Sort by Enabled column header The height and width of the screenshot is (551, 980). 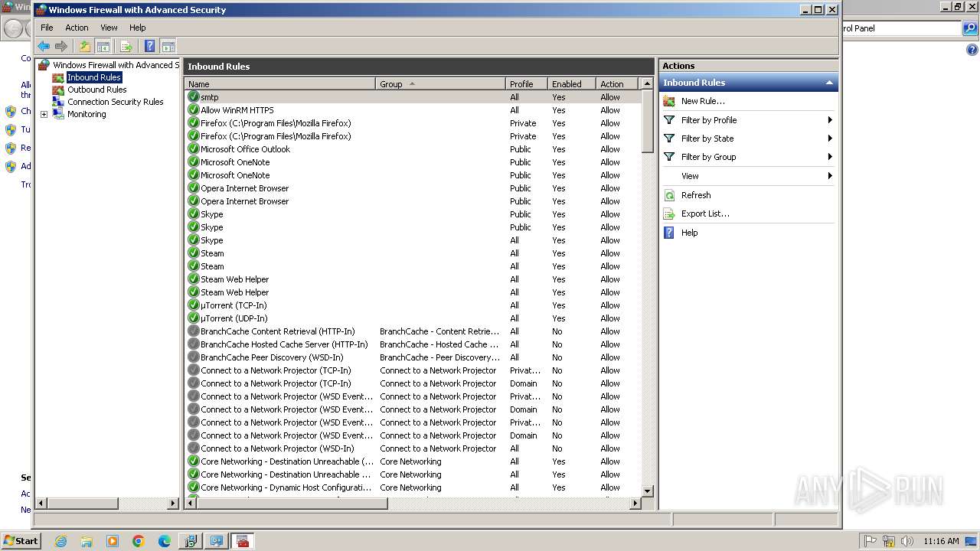[x=571, y=84]
